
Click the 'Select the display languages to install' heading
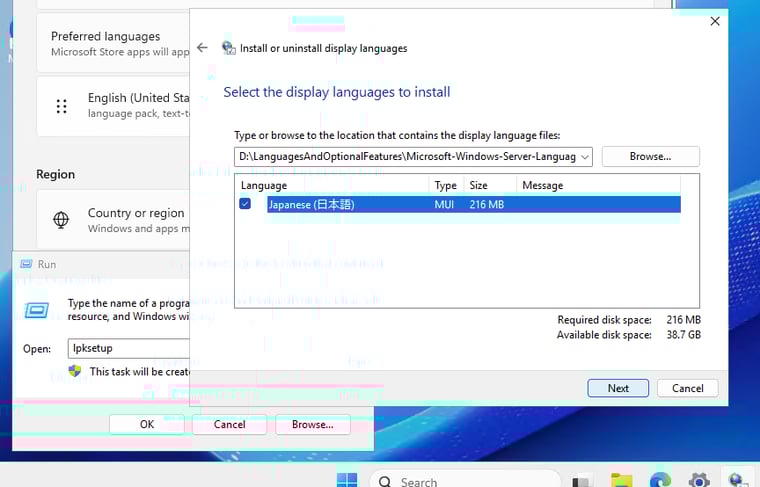pyautogui.click(x=337, y=92)
